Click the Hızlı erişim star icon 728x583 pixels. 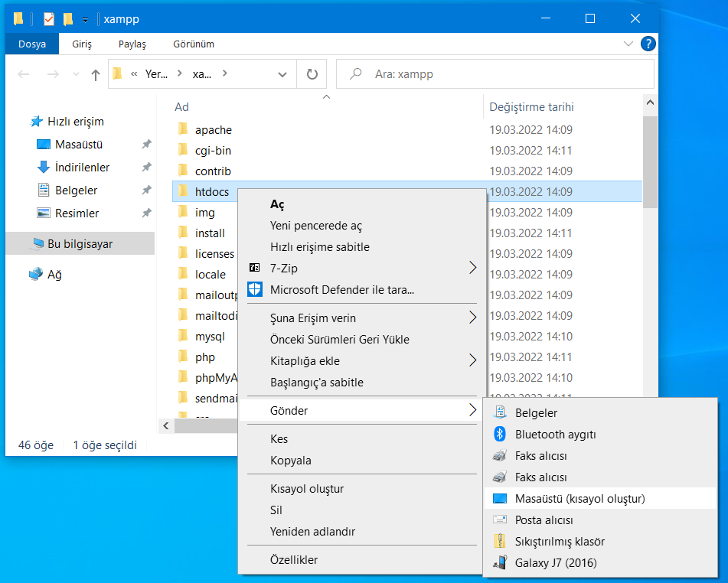pyautogui.click(x=36, y=122)
